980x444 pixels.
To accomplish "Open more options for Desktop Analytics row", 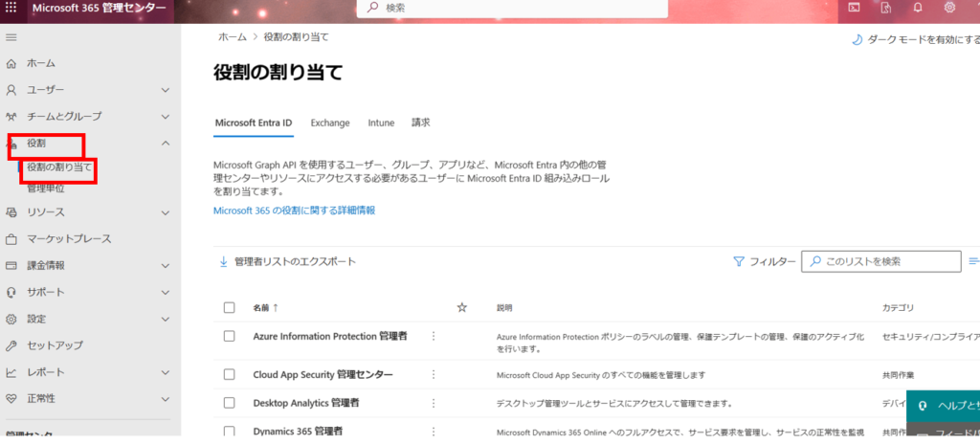I will [434, 403].
